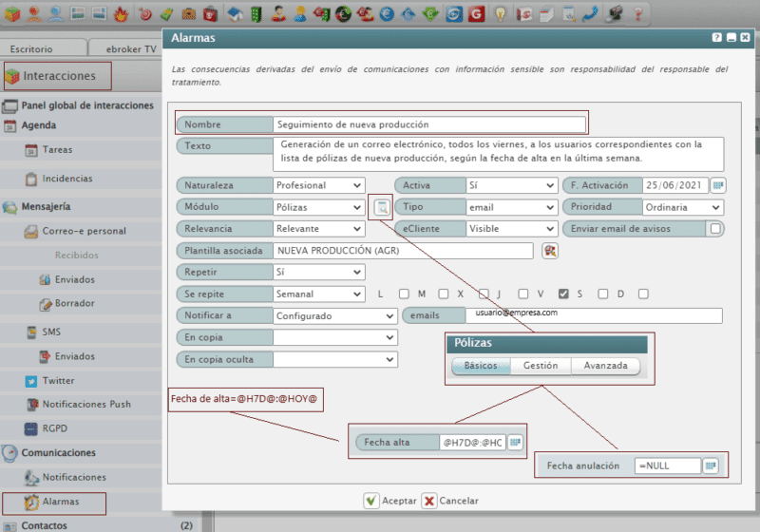Viewport: 760px width, 532px height.
Task: Click the Cancelar button
Action: coord(449,501)
